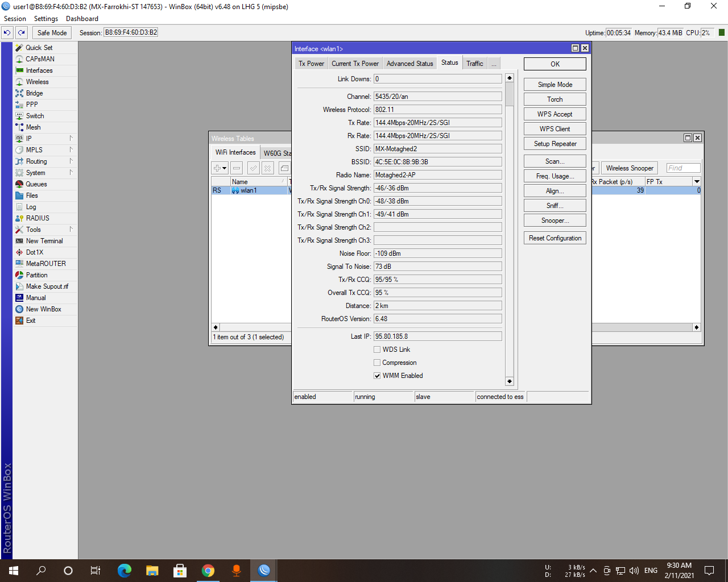This screenshot has height=582, width=728.
Task: Click Setup Repeater button
Action: [x=555, y=144]
